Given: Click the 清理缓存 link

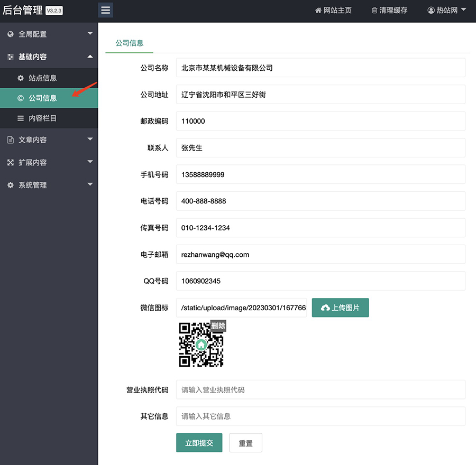Looking at the screenshot, I should coord(389,11).
